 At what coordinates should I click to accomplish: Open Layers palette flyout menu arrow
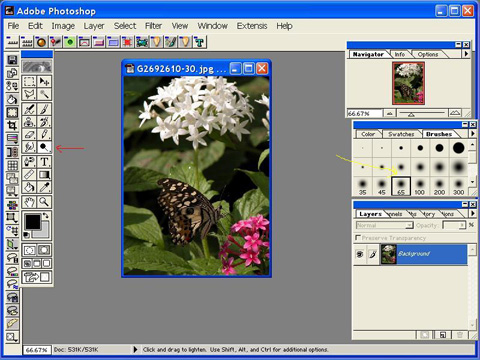[472, 213]
